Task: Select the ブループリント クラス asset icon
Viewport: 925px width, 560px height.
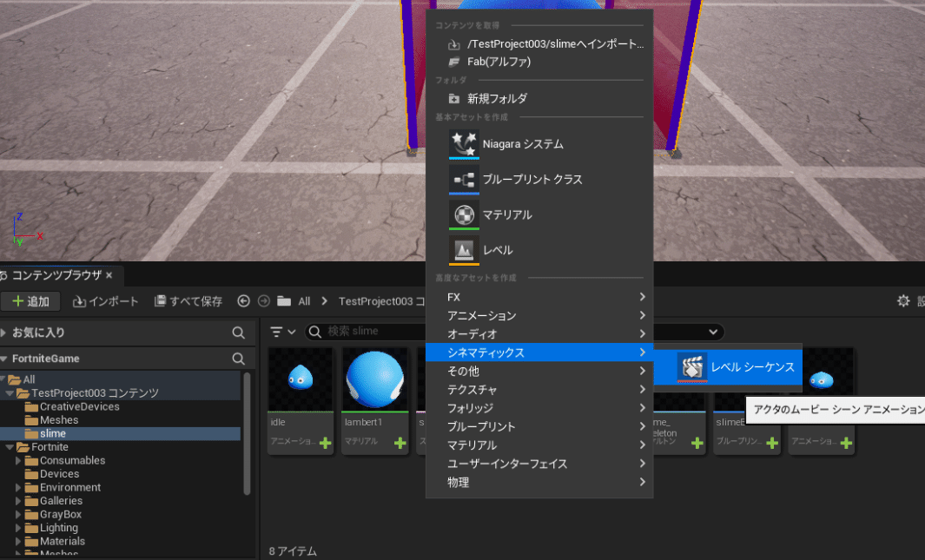Action: click(464, 180)
